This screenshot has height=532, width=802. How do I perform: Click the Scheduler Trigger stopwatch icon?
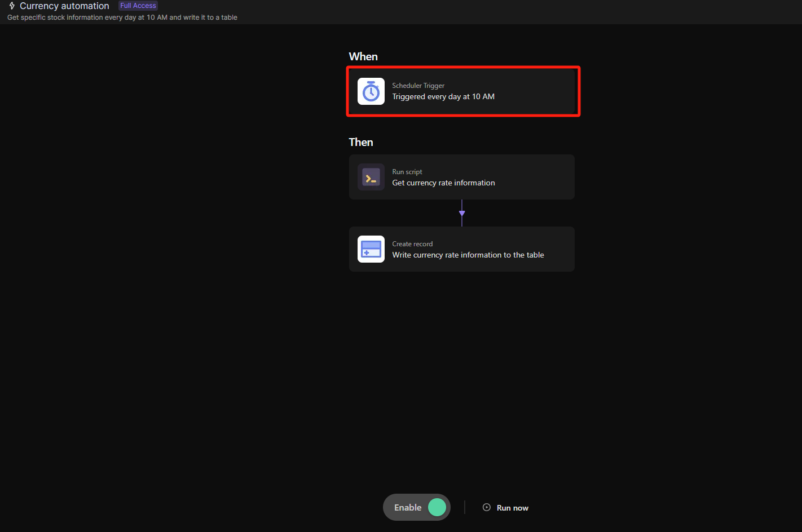pos(371,91)
